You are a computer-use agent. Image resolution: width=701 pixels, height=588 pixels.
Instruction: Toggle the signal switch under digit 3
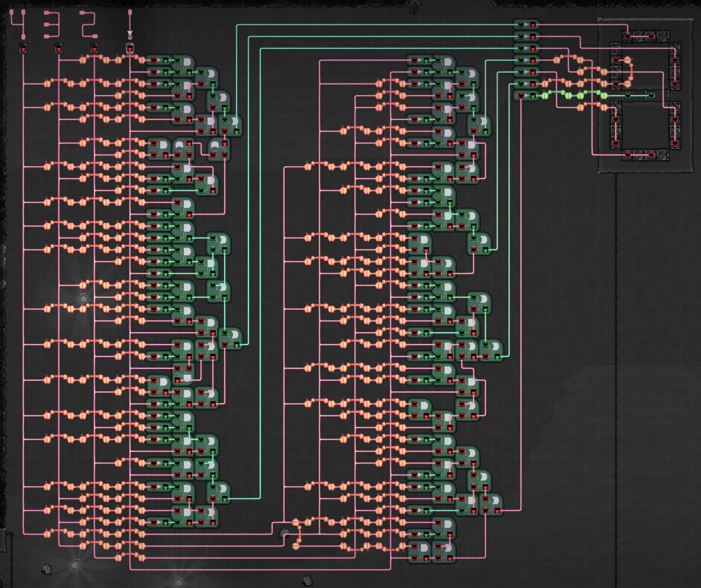[59, 49]
